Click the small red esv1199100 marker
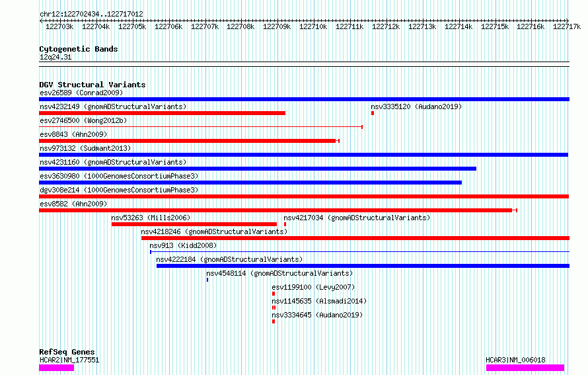Screen dimensions: 588x375 (274, 294)
